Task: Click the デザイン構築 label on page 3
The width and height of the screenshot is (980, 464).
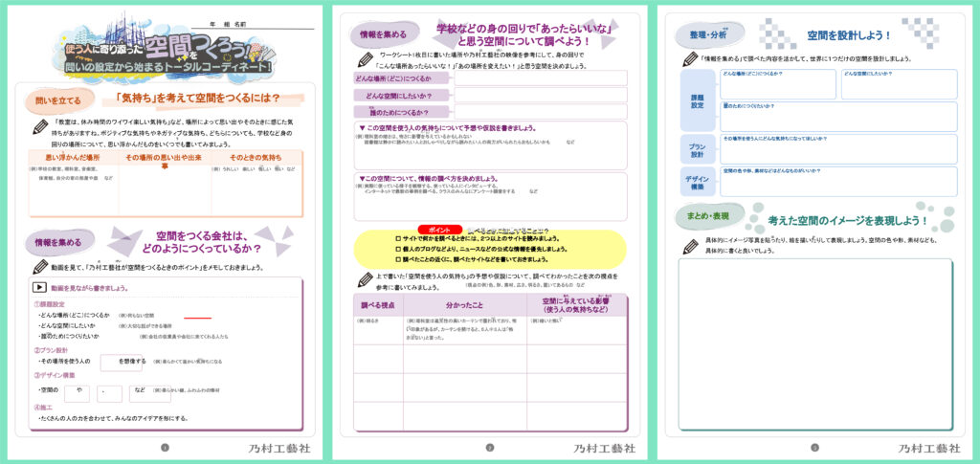Action: tap(698, 182)
